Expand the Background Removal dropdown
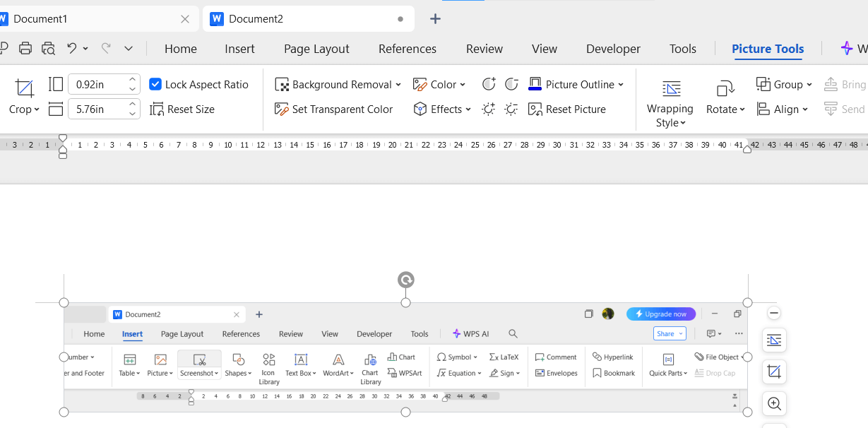Screen dimensions: 868x428 [398, 85]
